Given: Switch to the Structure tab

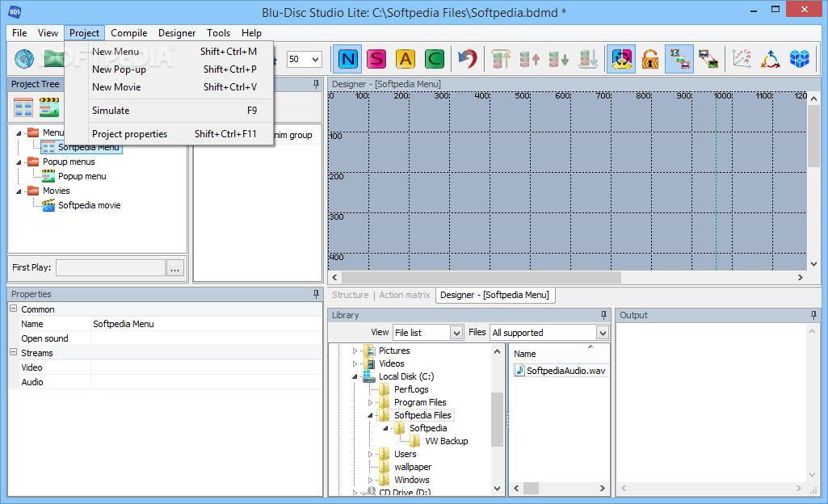Looking at the screenshot, I should (350, 295).
